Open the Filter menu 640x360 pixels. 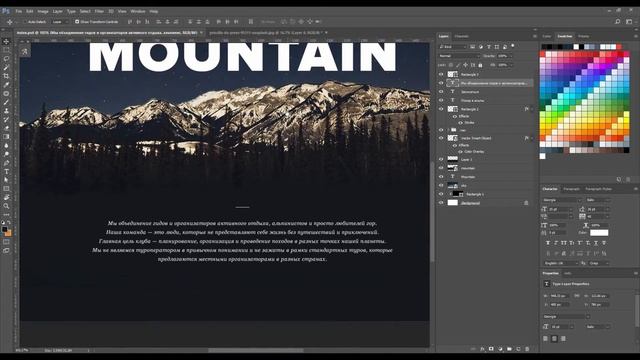[99, 11]
